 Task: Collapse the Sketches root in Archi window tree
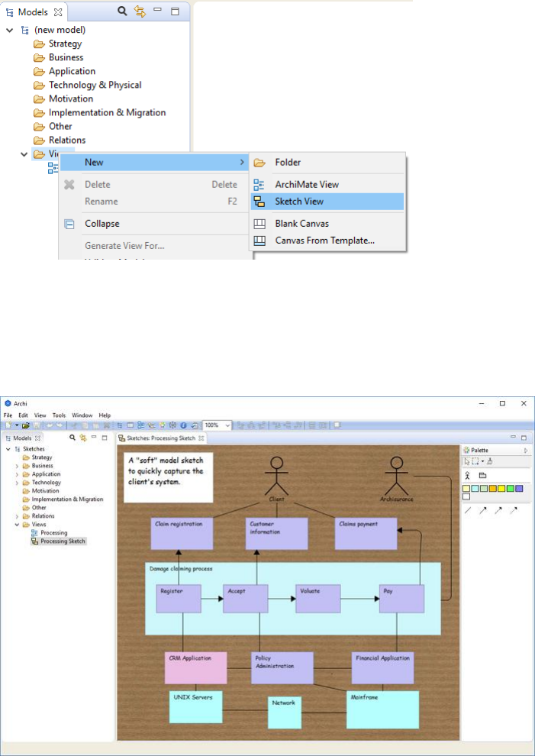(x=8, y=449)
